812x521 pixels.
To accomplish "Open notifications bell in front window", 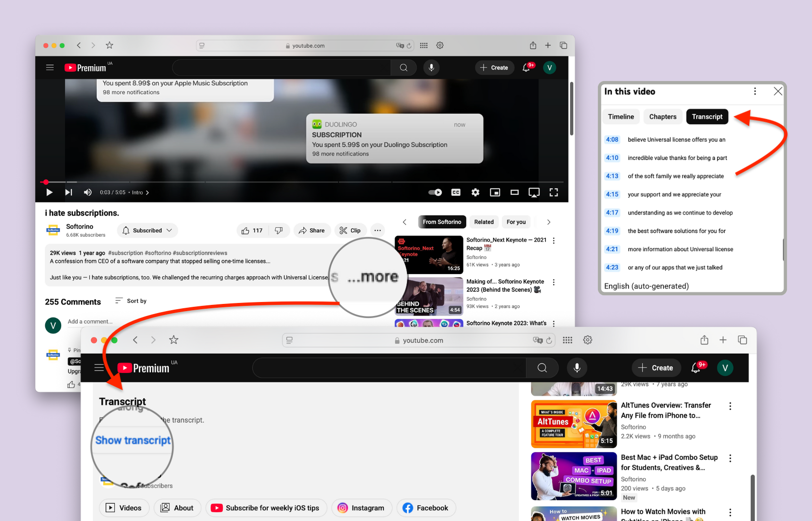I will [x=696, y=368].
